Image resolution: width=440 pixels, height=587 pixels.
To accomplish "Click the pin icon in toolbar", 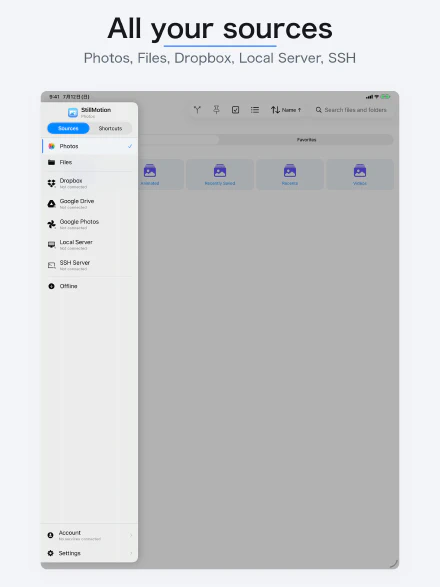I will (x=216, y=110).
